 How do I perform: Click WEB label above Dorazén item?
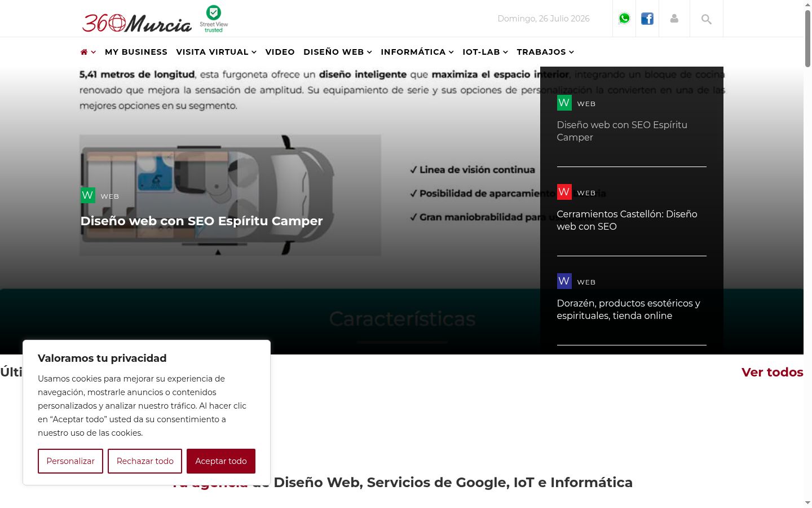(586, 282)
